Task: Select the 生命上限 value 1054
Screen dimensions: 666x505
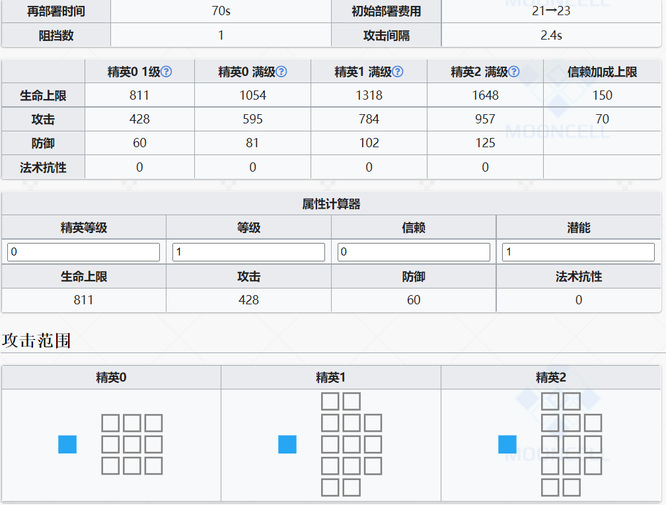Action: 253,95
